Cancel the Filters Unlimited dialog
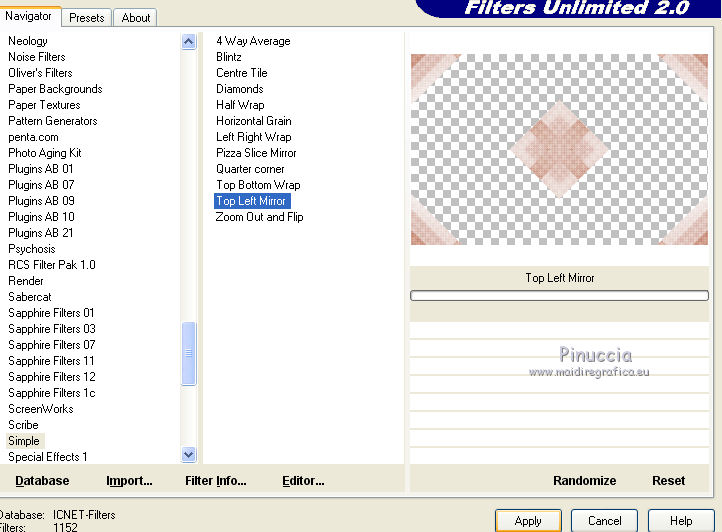722x532 pixels. [605, 521]
